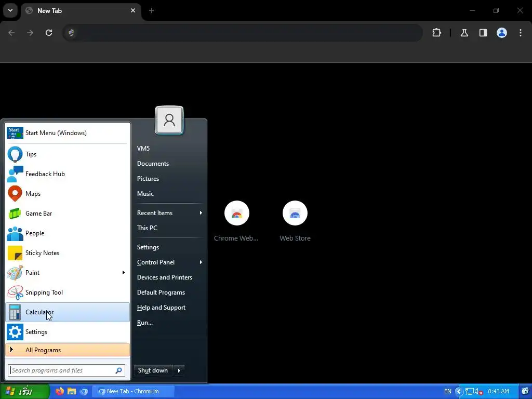Open Chromium profile avatar
532x399 pixels.
coord(502,33)
